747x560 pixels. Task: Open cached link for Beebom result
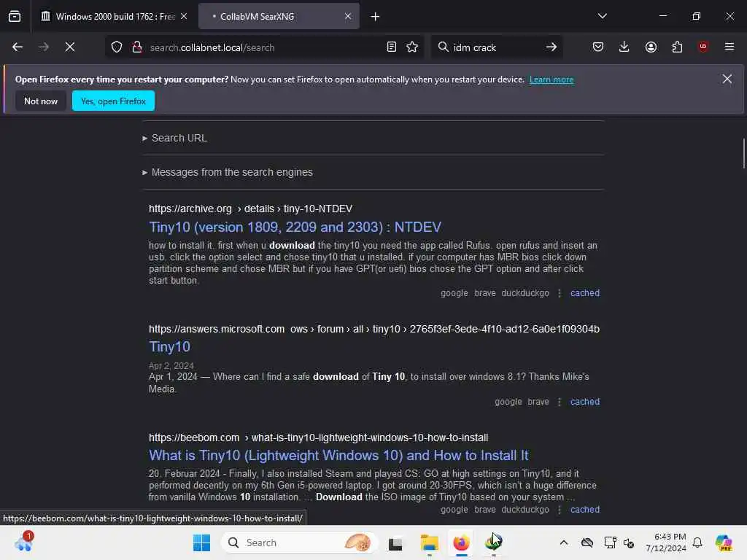pos(584,510)
